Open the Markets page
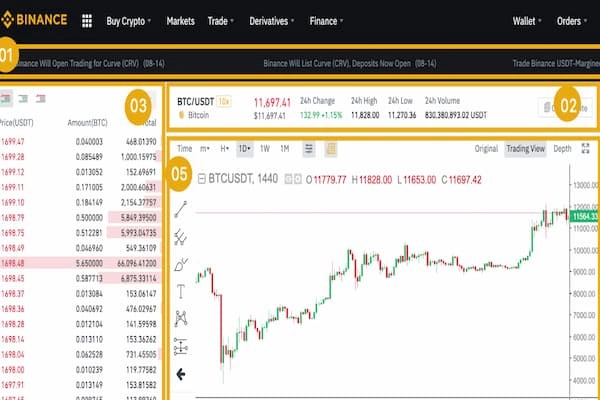The height and width of the screenshot is (400, 600). (x=180, y=21)
